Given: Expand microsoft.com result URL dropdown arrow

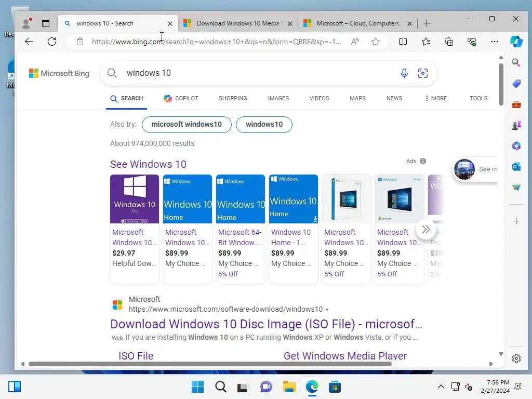Looking at the screenshot, I should [x=327, y=310].
